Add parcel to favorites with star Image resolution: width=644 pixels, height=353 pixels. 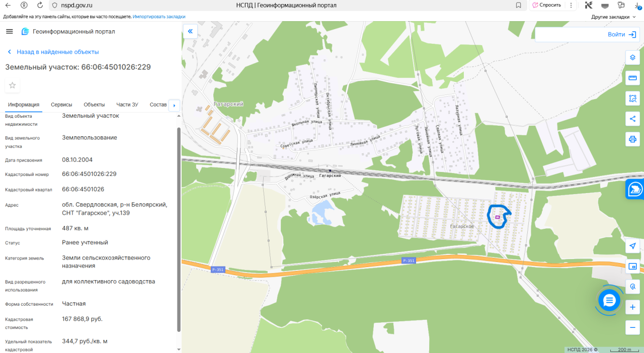(x=13, y=85)
